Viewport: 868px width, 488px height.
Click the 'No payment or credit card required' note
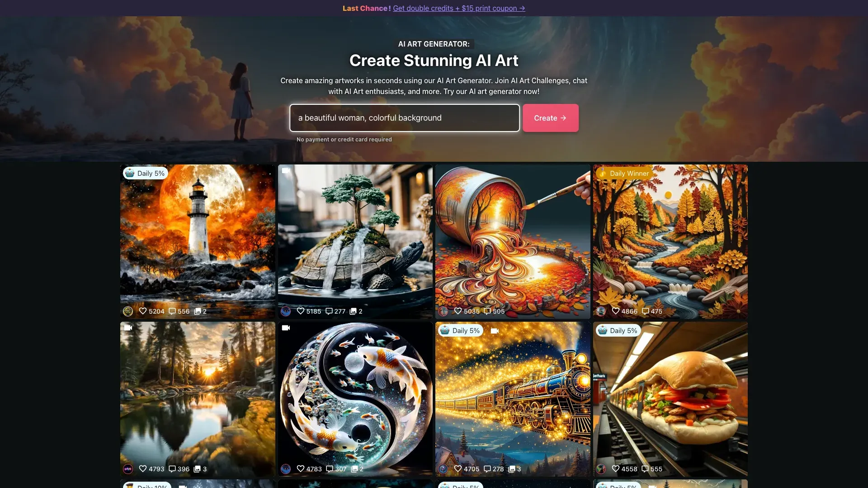click(x=344, y=140)
